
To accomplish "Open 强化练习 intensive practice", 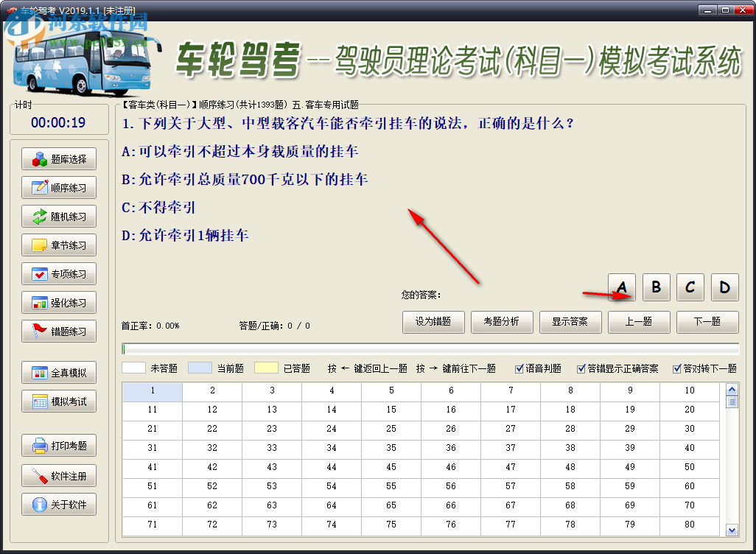I will pyautogui.click(x=59, y=302).
